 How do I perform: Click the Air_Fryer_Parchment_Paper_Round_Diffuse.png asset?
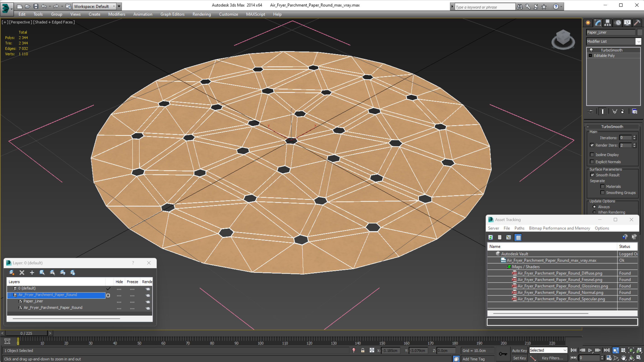[558, 273]
